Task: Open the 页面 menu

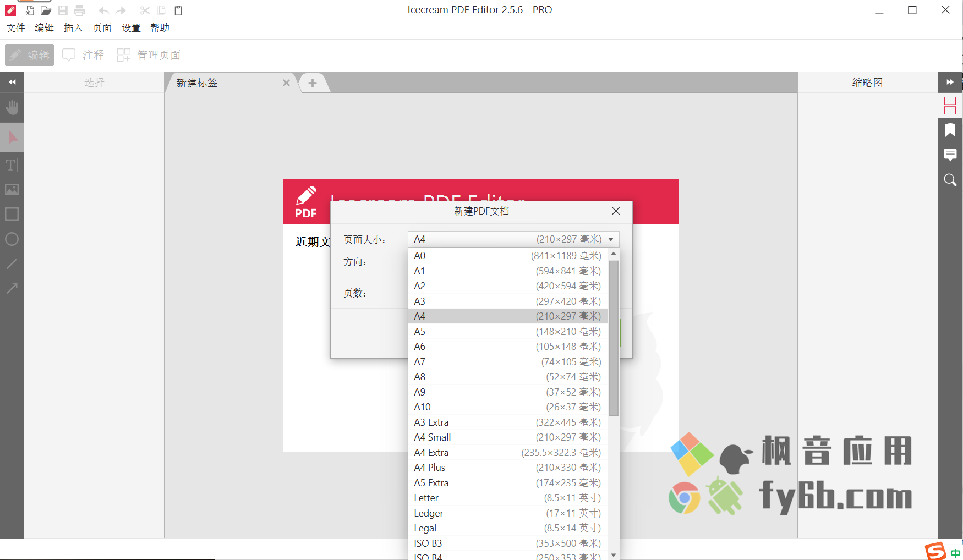Action: click(x=102, y=28)
